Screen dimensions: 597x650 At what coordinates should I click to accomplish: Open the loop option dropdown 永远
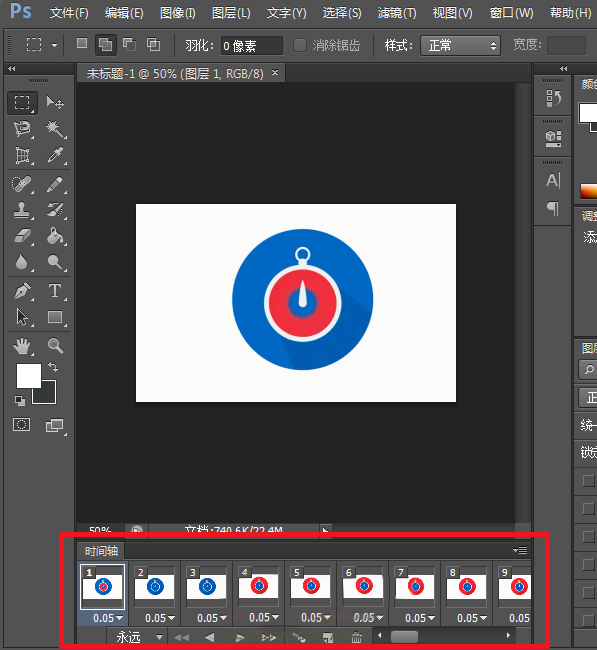click(x=137, y=637)
